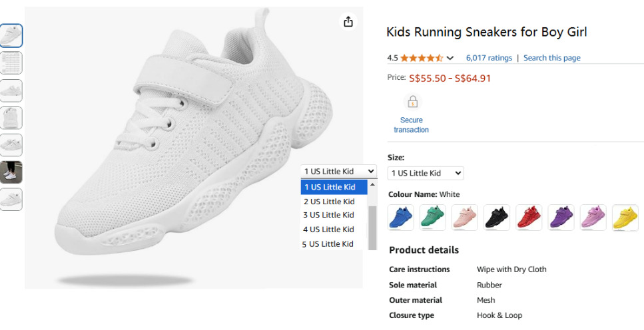Choose 2 US Little Kid from list
644x330 pixels.
coord(329,202)
